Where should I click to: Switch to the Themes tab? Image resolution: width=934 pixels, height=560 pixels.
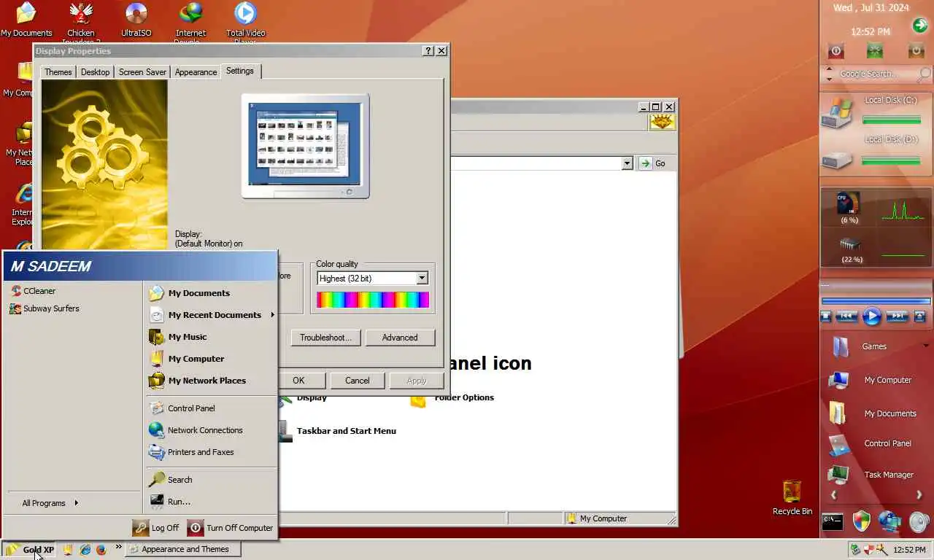tap(58, 72)
